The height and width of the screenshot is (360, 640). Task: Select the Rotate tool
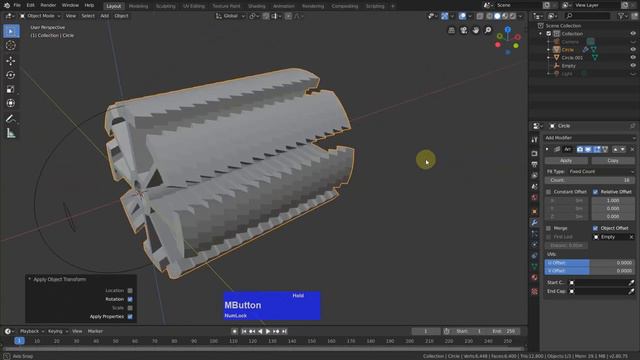point(11,75)
